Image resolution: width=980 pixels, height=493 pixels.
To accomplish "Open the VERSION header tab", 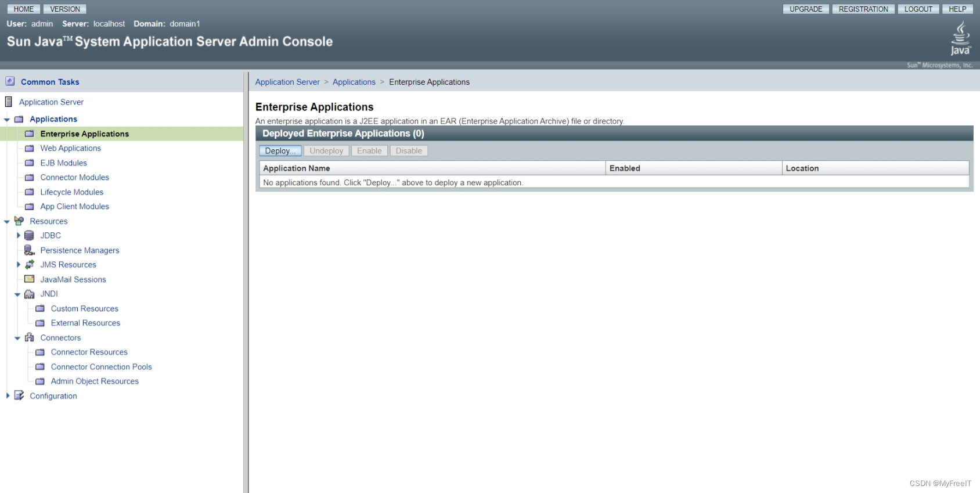I will 65,9.
